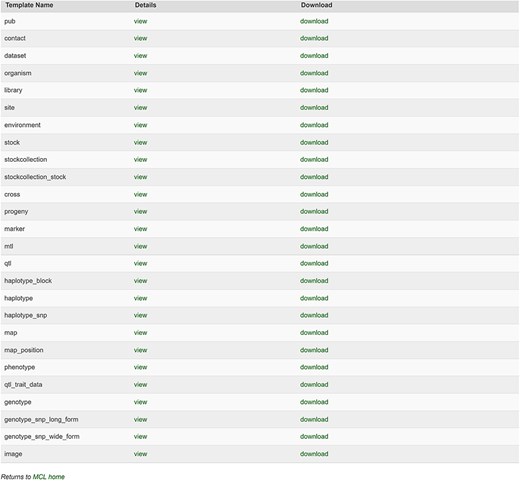The width and height of the screenshot is (520, 481).
Task: Download the site template
Action: 314,108
